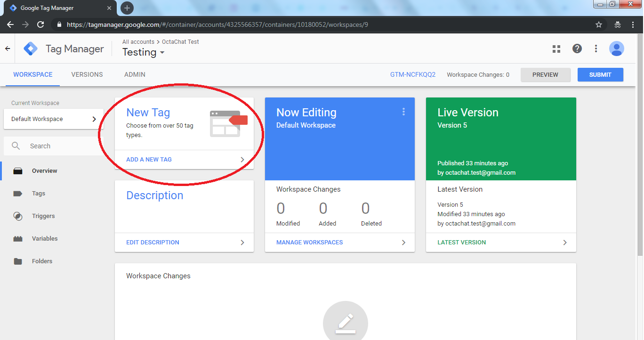Click the GTM-NCFKQQ2 container ID link
Viewport: 644px width, 340px height.
click(413, 75)
